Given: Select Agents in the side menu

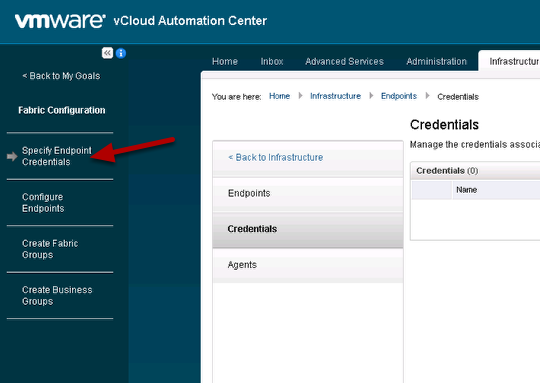Looking at the screenshot, I should (x=308, y=265).
